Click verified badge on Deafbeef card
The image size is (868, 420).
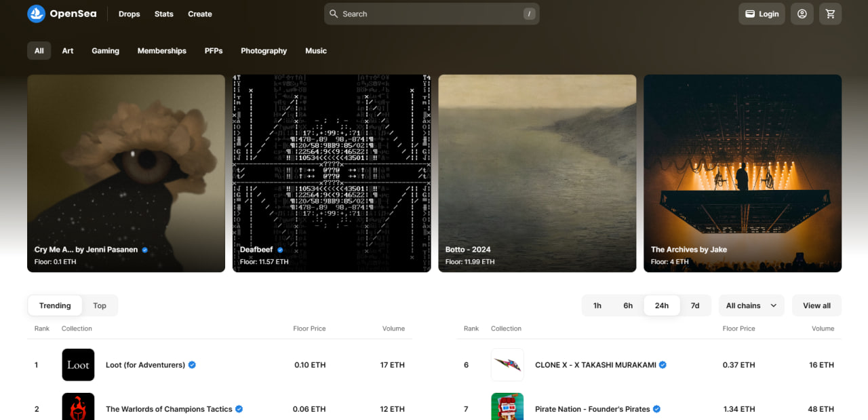(x=280, y=250)
